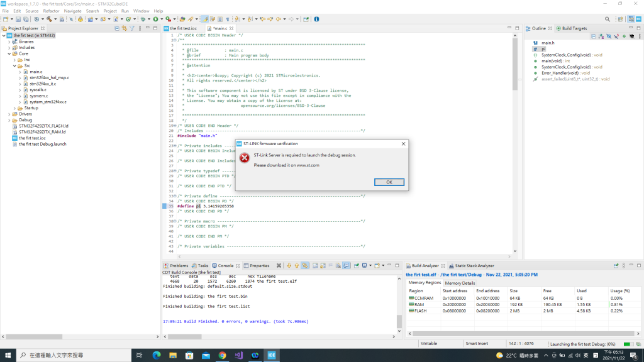The height and width of the screenshot is (362, 644).
Task: Collapse the Src folder node
Action: click(15, 65)
